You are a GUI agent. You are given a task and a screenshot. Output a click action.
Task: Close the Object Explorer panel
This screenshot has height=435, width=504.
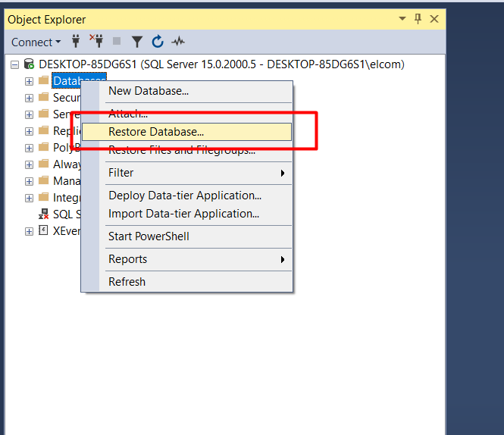coord(434,19)
